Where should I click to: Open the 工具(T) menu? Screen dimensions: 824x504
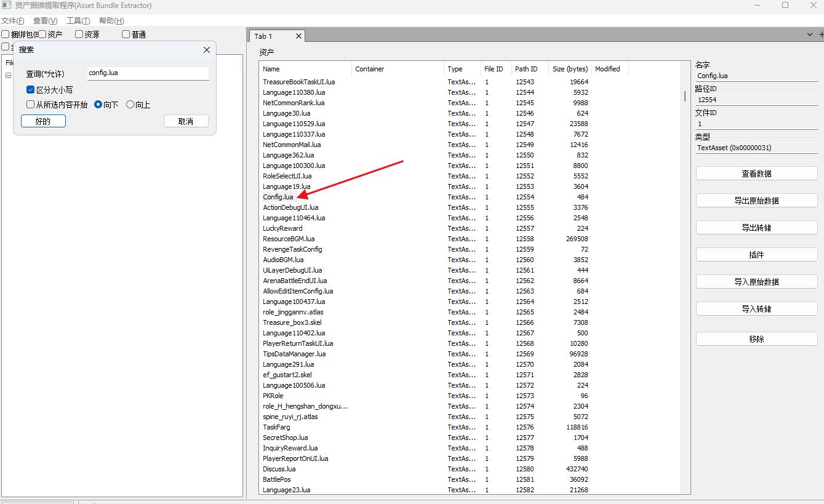click(x=78, y=21)
